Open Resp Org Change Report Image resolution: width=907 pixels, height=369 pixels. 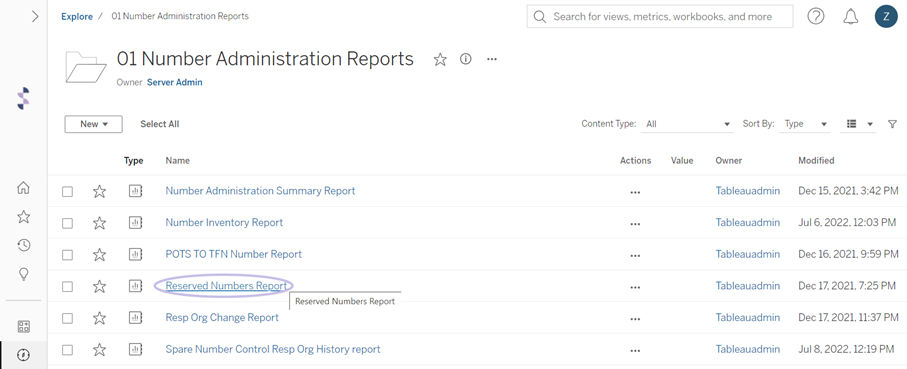point(222,318)
